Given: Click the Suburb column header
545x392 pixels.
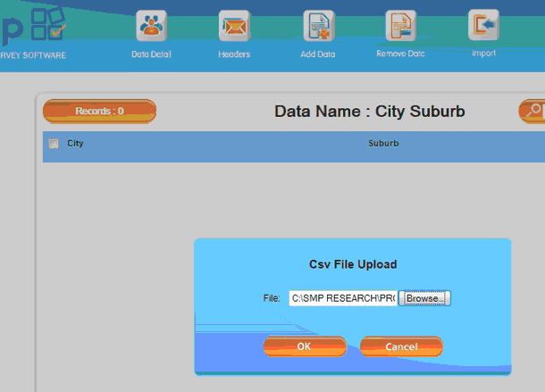Looking at the screenshot, I should (383, 143).
